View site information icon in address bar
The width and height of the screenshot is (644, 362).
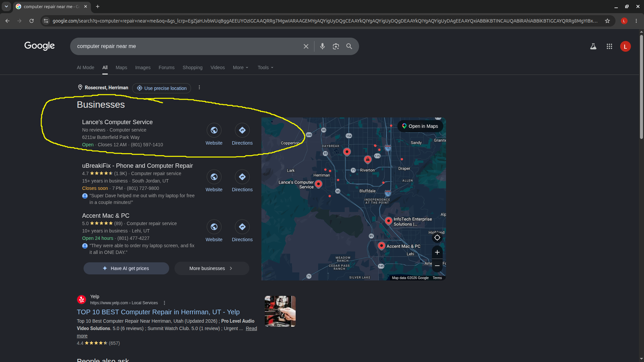click(x=46, y=21)
